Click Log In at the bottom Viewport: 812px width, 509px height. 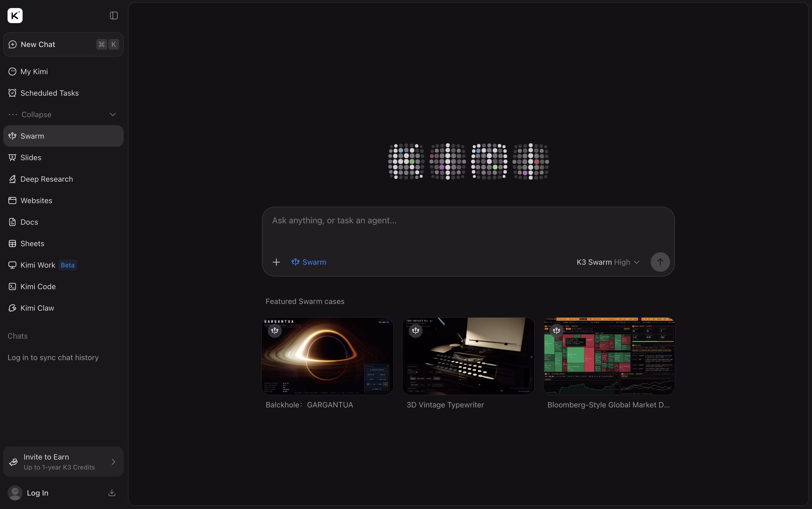tap(38, 493)
